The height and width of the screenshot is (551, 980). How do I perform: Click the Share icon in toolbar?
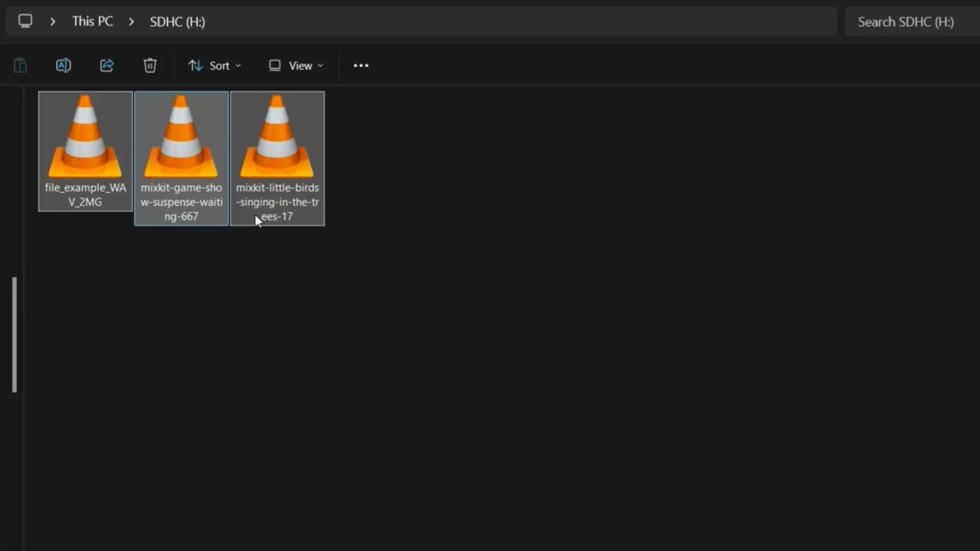pos(107,65)
